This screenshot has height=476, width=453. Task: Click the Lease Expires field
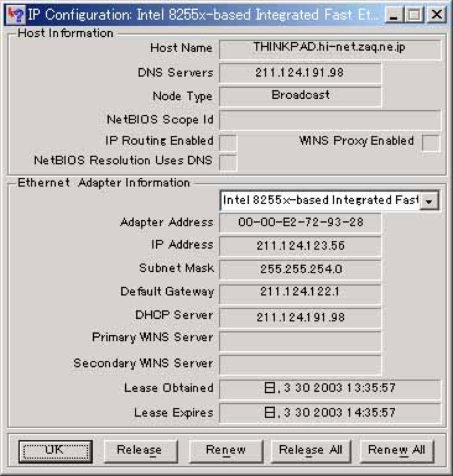pos(330,412)
